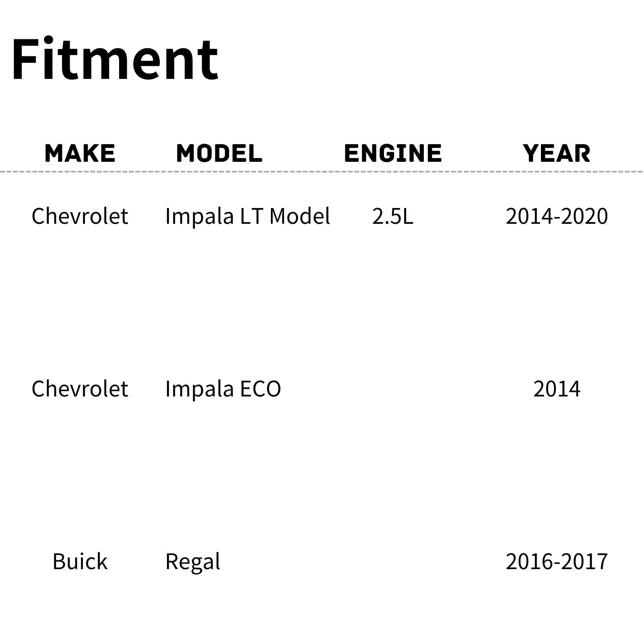Click the dashed divider line under headers
Viewport: 644px width, 644px height.
(x=322, y=172)
